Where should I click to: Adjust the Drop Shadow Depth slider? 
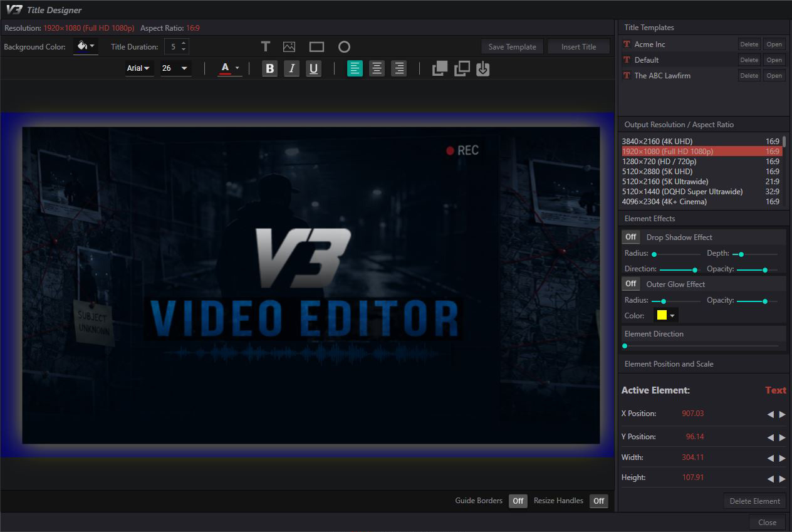[x=755, y=254]
